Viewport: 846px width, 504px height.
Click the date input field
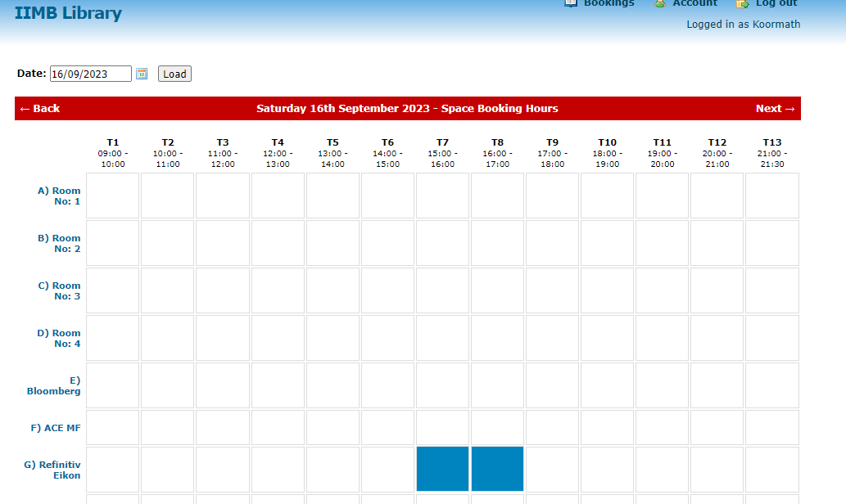pyautogui.click(x=90, y=73)
